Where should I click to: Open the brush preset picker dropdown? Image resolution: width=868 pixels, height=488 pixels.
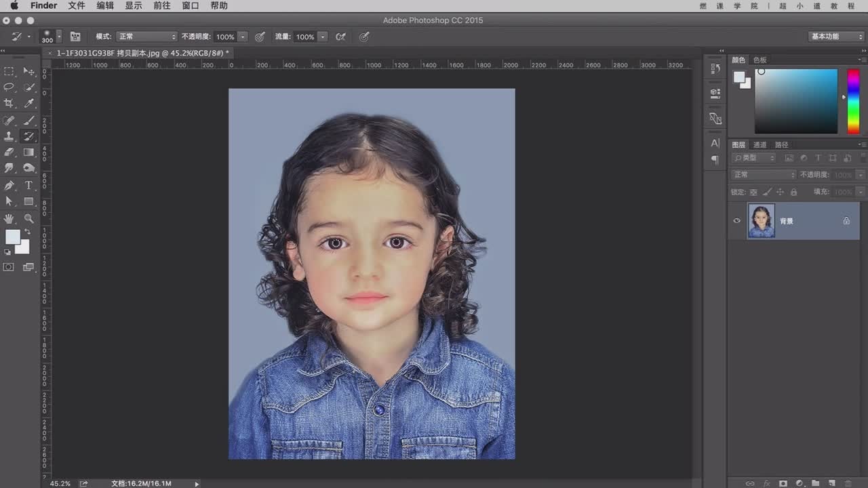60,37
